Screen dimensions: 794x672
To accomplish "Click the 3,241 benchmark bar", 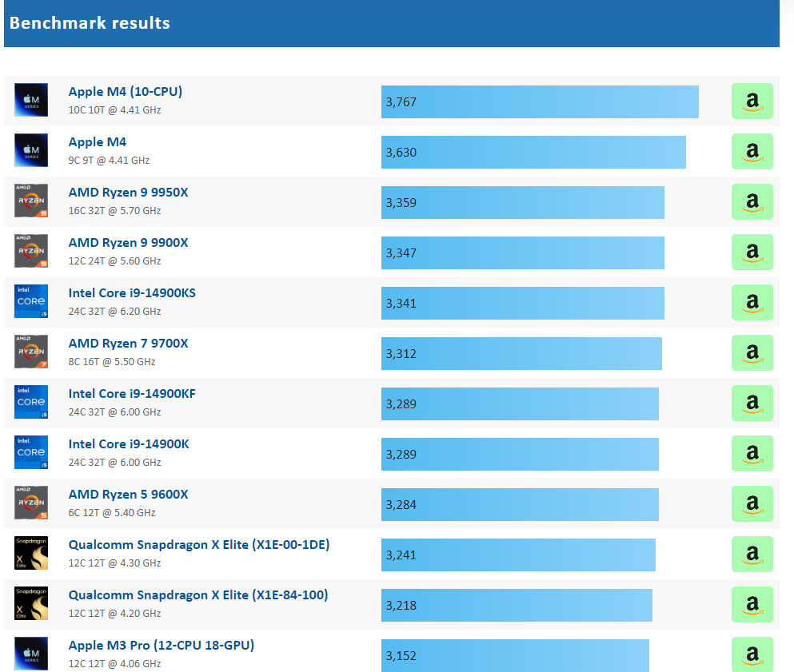I will pyautogui.click(x=518, y=555).
